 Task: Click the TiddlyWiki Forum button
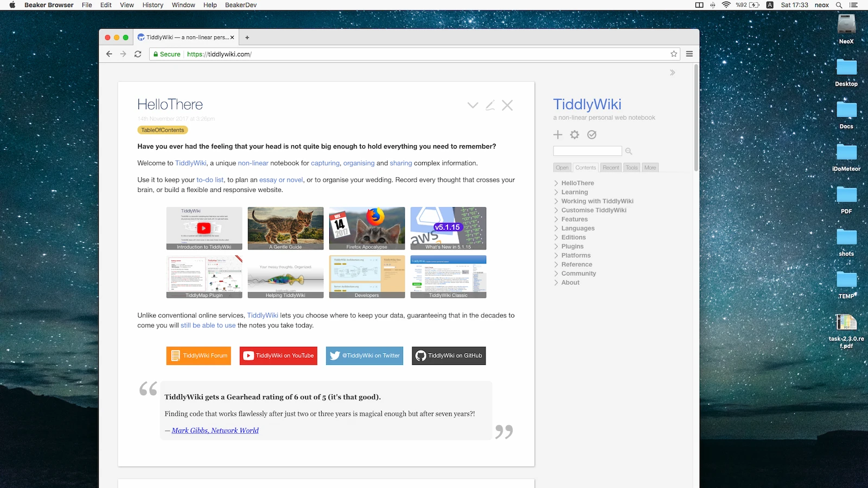tap(199, 356)
